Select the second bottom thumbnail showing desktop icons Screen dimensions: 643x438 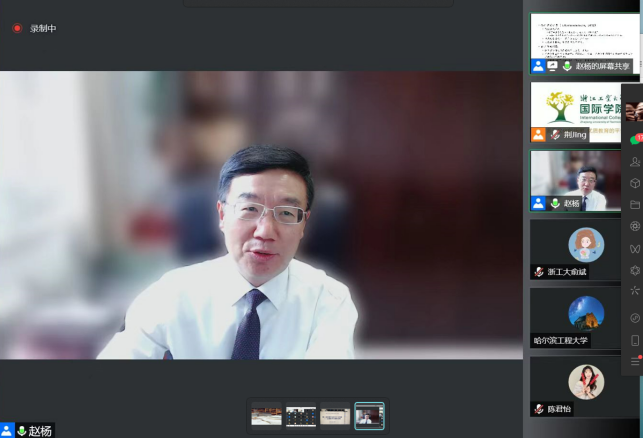[x=301, y=416]
